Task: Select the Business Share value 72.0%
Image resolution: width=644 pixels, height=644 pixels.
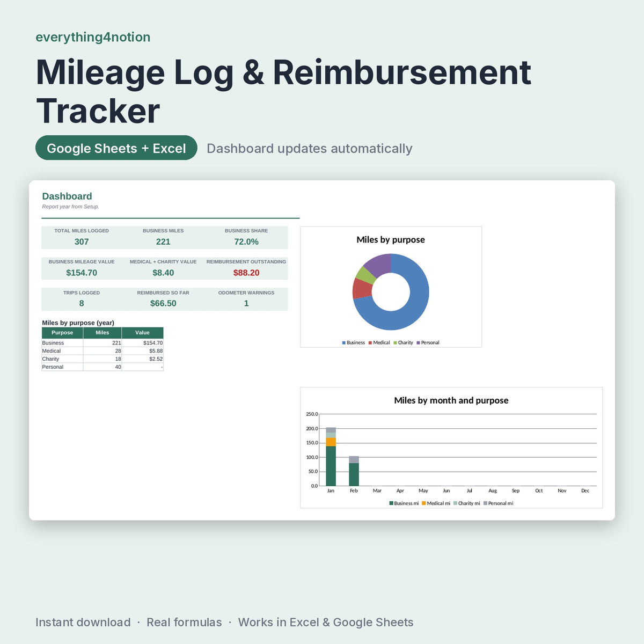Action: [246, 242]
